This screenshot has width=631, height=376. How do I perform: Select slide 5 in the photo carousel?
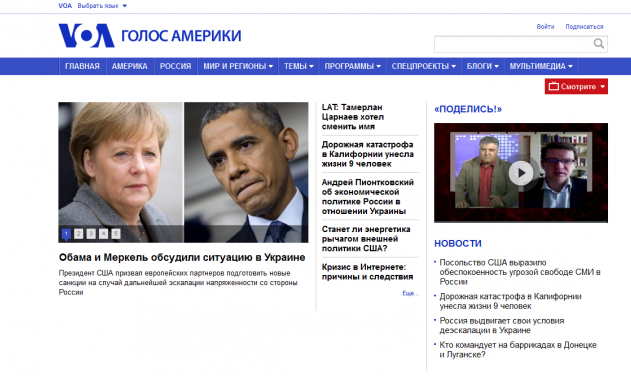click(x=116, y=233)
